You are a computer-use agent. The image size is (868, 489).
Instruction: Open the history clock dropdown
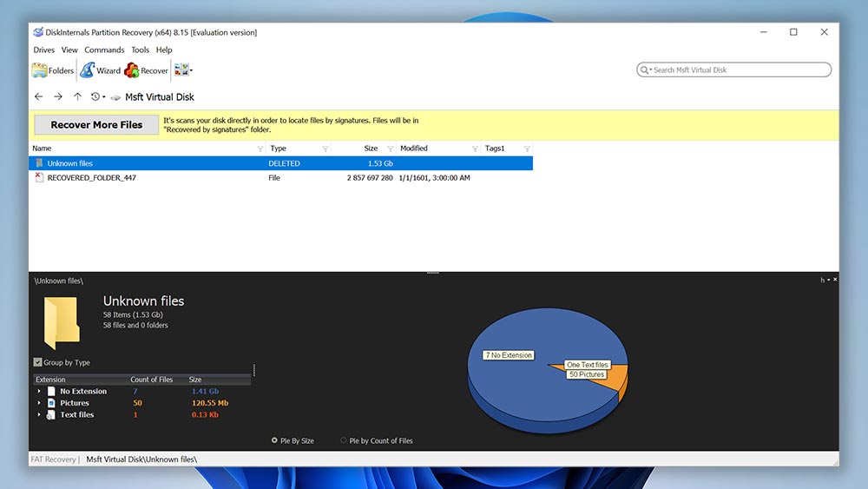98,96
